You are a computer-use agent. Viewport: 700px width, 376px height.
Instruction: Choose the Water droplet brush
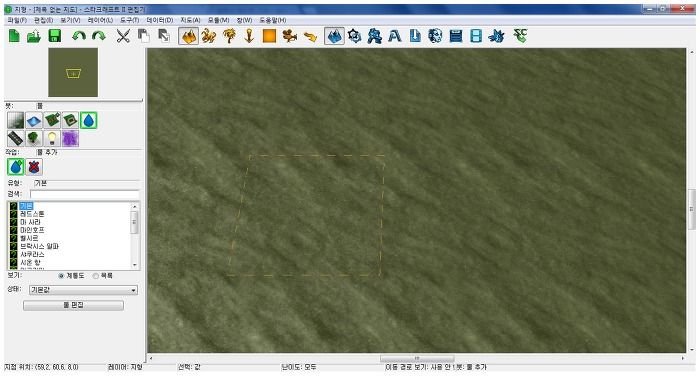[89, 121]
